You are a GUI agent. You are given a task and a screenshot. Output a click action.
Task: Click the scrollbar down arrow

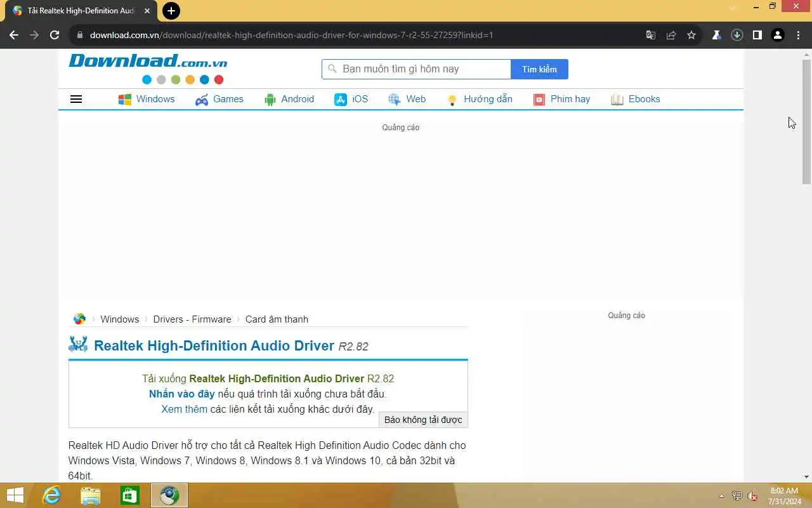807,477
